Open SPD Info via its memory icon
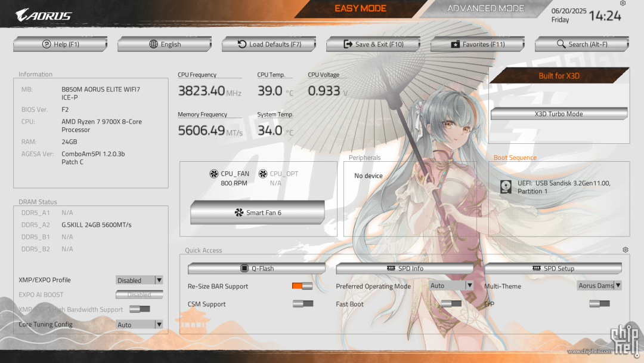The height and width of the screenshot is (363, 644). coord(391,268)
